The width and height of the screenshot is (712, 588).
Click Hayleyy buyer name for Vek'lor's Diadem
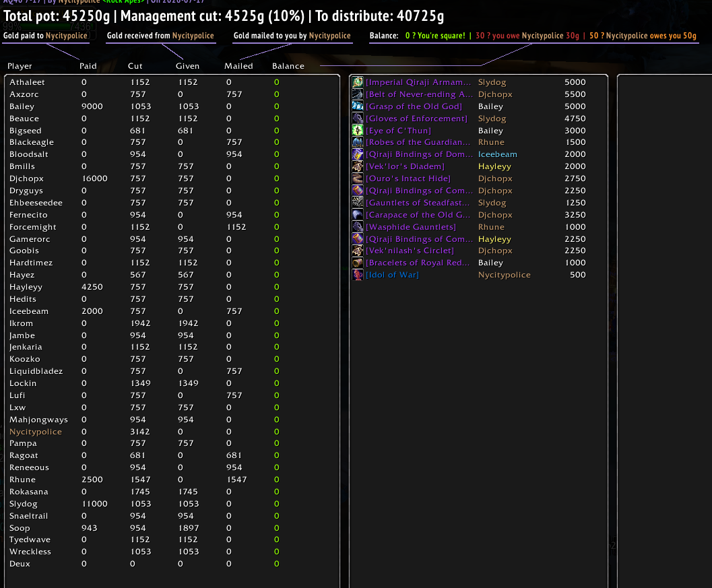tap(494, 166)
